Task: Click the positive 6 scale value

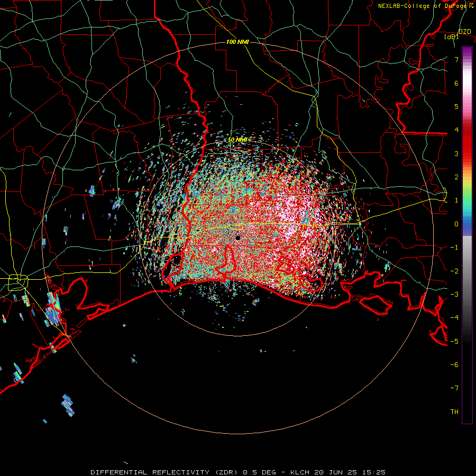Action: 456,83
